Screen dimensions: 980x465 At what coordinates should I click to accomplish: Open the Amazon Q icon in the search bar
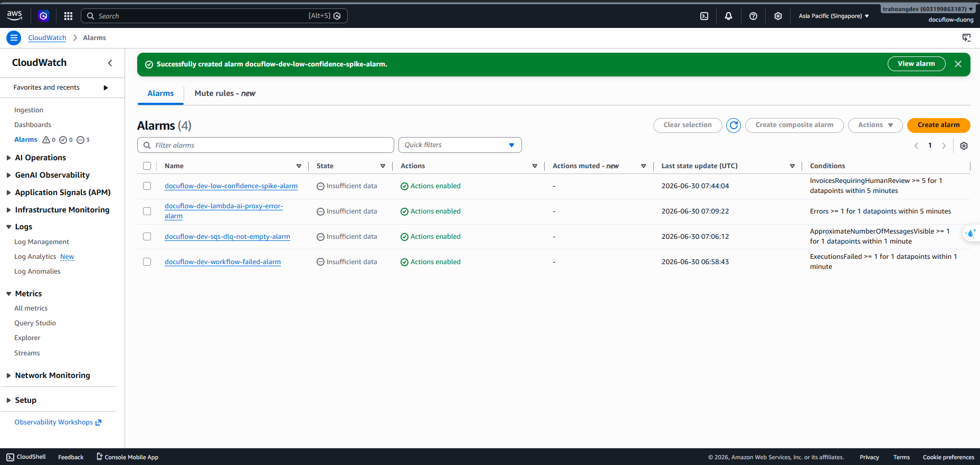click(x=337, y=16)
